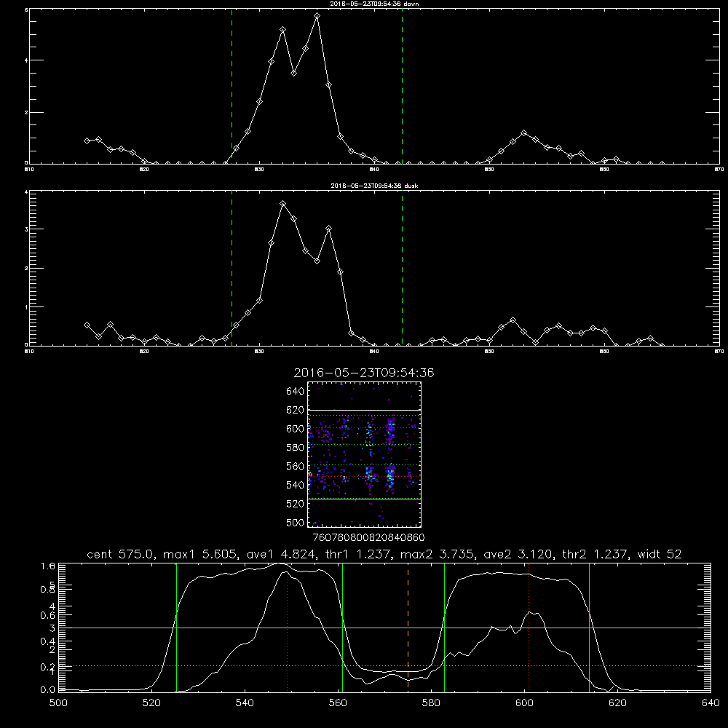Click the 'ave1 4.824' statistic text

[281, 554]
